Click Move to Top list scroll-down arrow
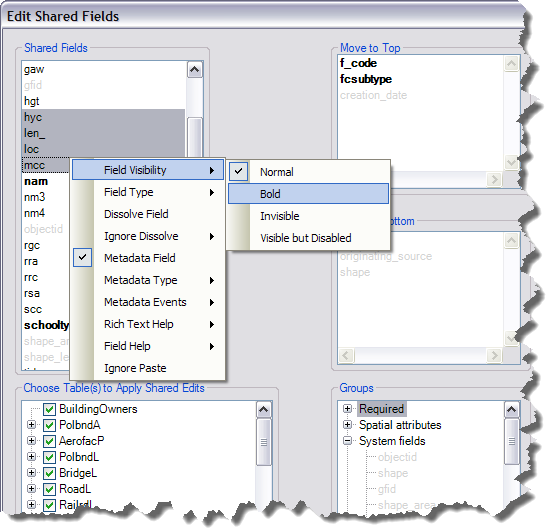The width and height of the screenshot is (546, 528). pos(512,162)
